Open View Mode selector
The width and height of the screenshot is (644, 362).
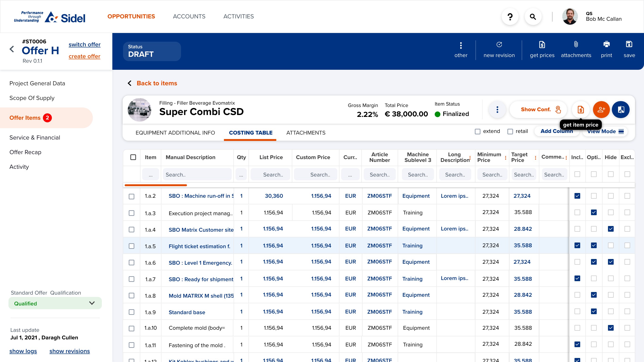(605, 132)
